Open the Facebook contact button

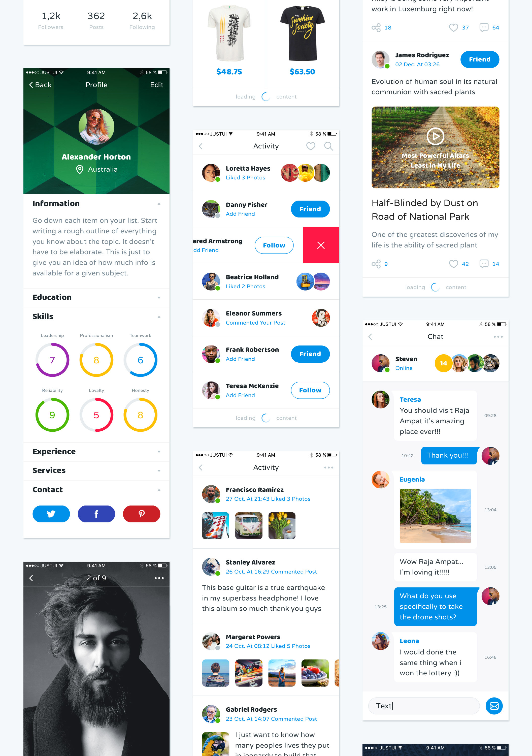pos(96,514)
